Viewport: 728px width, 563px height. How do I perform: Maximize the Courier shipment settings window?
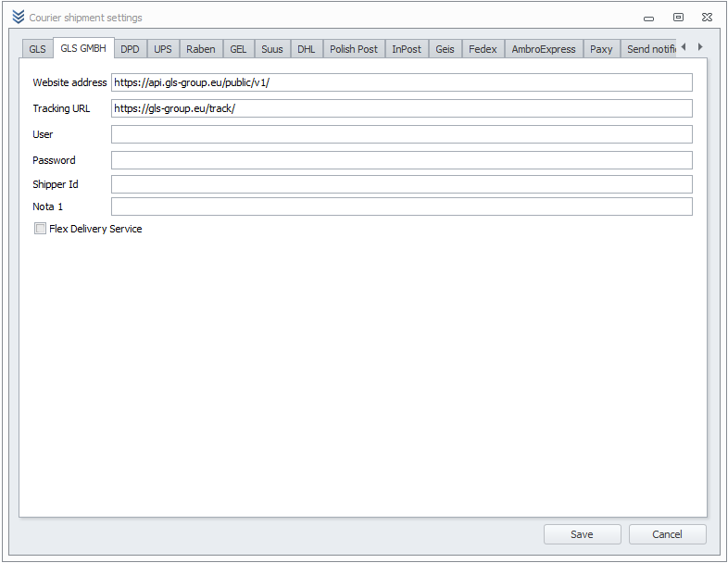[x=678, y=18]
